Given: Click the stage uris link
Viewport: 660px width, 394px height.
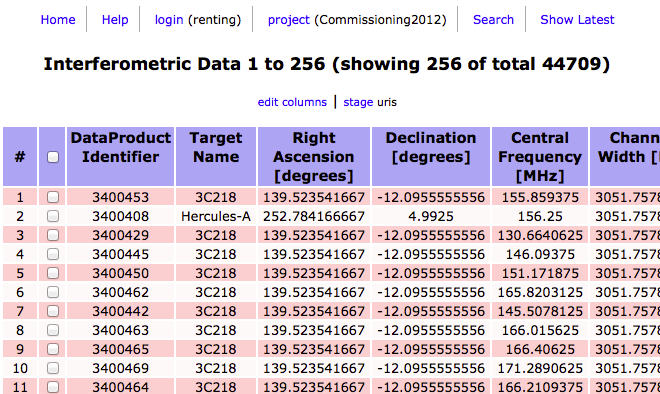Looking at the screenshot, I should 358,102.
